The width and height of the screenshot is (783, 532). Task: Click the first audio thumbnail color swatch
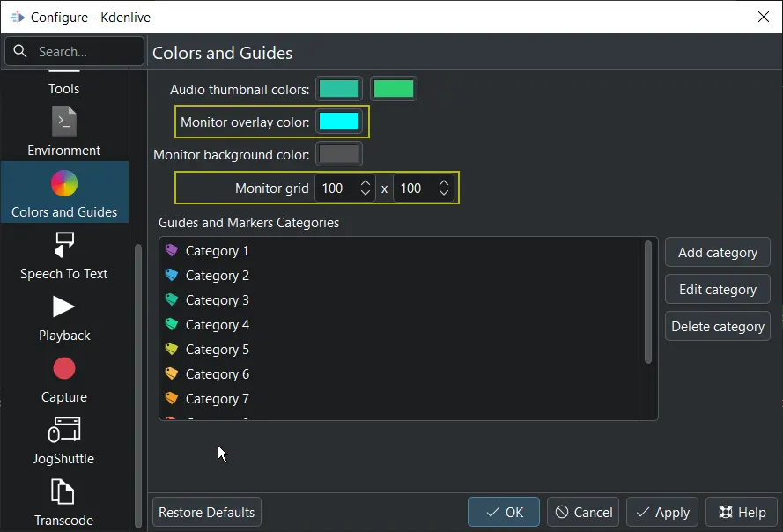[x=339, y=89]
